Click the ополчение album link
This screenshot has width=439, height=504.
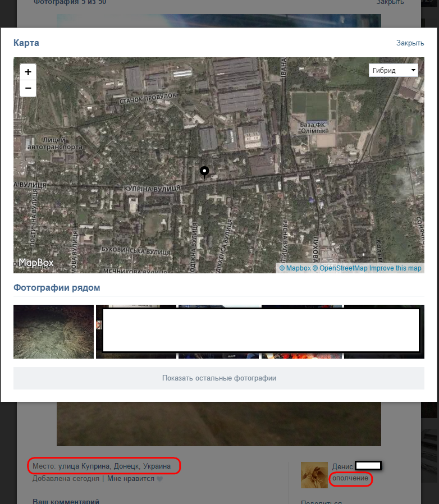[x=350, y=478]
